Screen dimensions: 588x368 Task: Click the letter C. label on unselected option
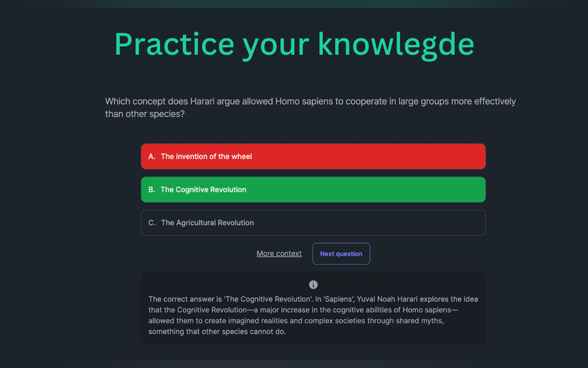click(152, 223)
